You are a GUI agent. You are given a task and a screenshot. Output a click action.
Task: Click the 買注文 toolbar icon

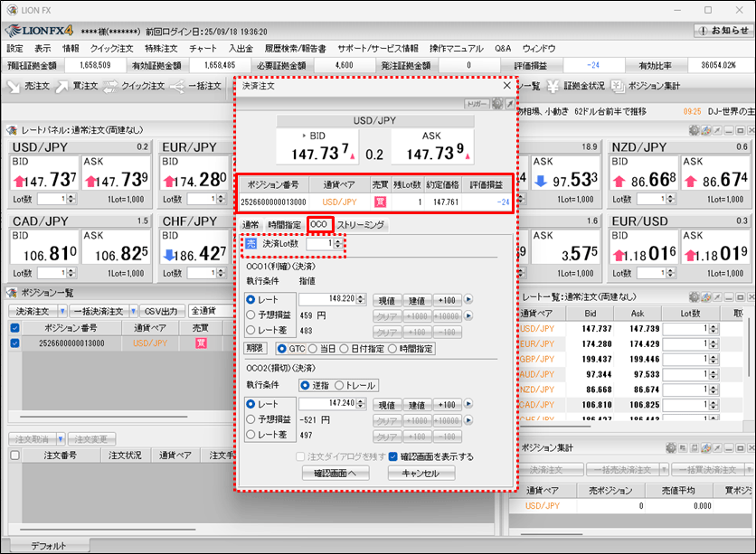pyautogui.click(x=61, y=86)
